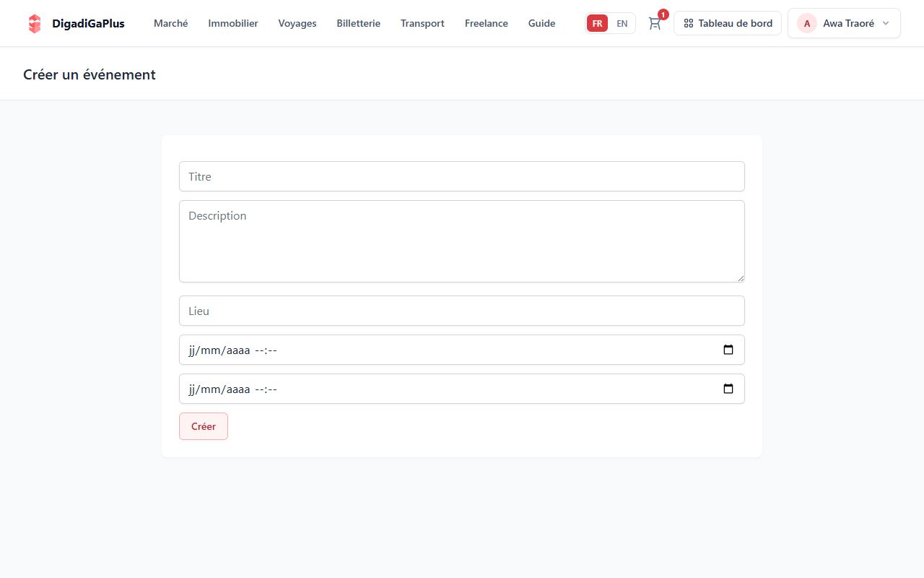Click the Créer button
The image size is (924, 578).
pos(204,426)
